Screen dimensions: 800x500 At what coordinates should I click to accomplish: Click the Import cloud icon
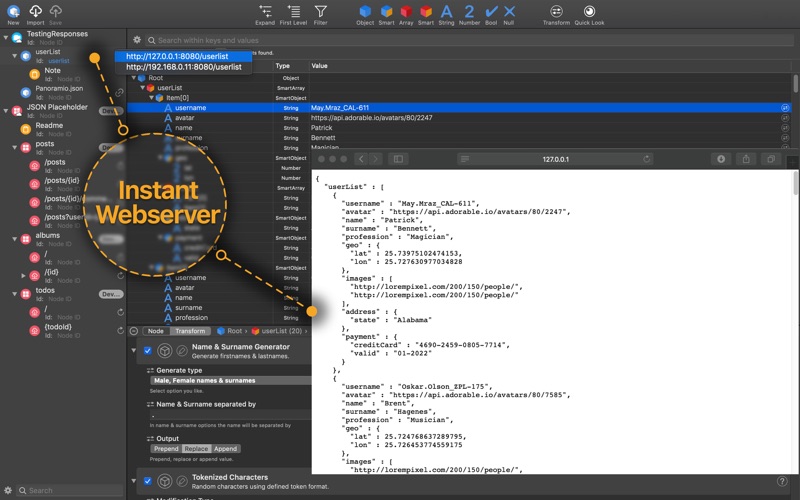click(x=35, y=10)
